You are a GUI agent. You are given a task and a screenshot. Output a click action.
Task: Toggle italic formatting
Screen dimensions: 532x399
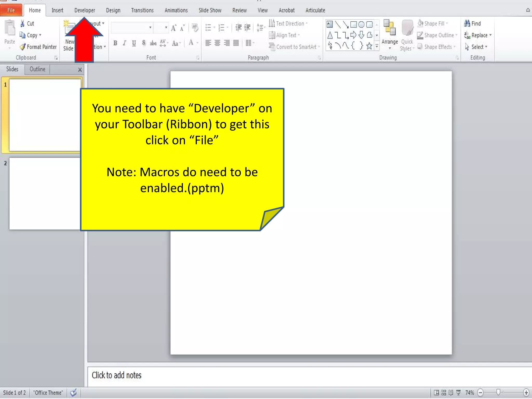[x=124, y=43]
